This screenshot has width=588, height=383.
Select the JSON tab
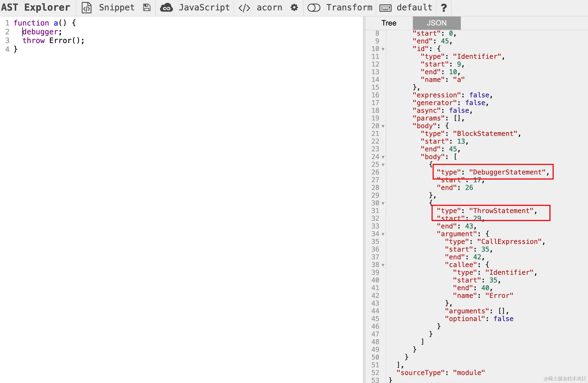pos(436,23)
